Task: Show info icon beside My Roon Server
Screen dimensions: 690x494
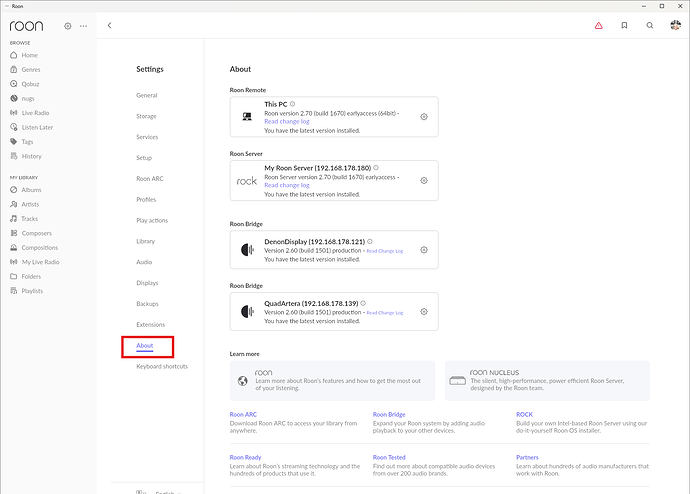Action: (x=376, y=168)
